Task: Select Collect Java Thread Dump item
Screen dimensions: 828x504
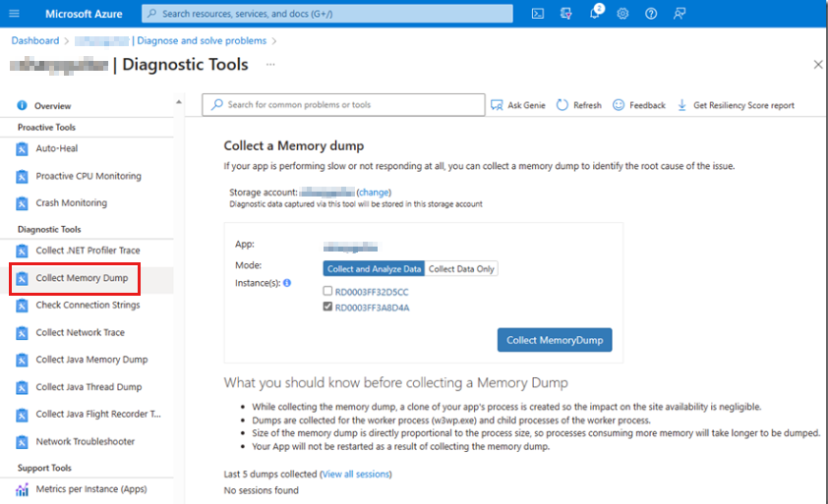Action: click(x=89, y=387)
